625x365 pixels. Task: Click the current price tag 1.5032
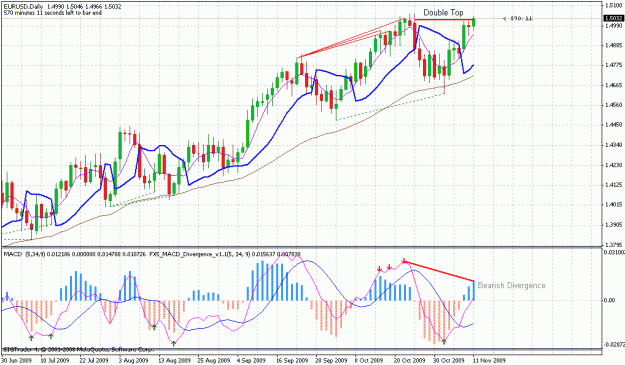tap(614, 18)
